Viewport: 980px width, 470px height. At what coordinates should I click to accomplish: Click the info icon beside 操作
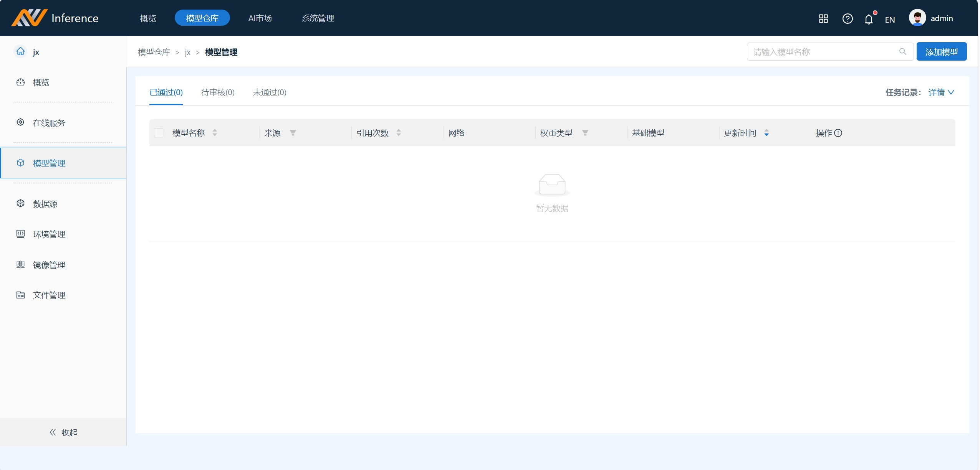838,133
